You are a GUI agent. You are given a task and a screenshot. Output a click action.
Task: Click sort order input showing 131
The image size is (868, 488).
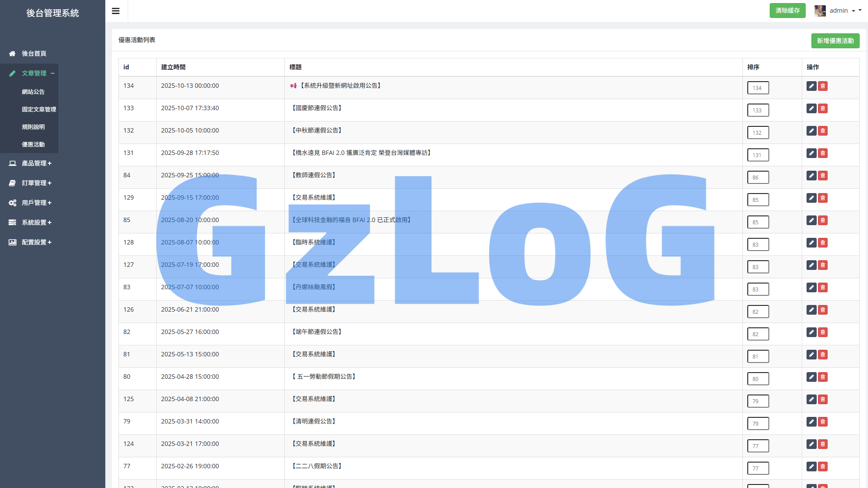coord(758,155)
